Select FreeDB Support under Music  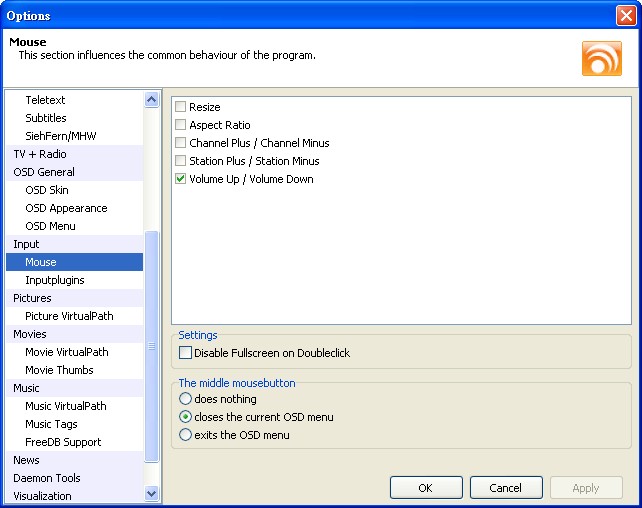point(63,442)
